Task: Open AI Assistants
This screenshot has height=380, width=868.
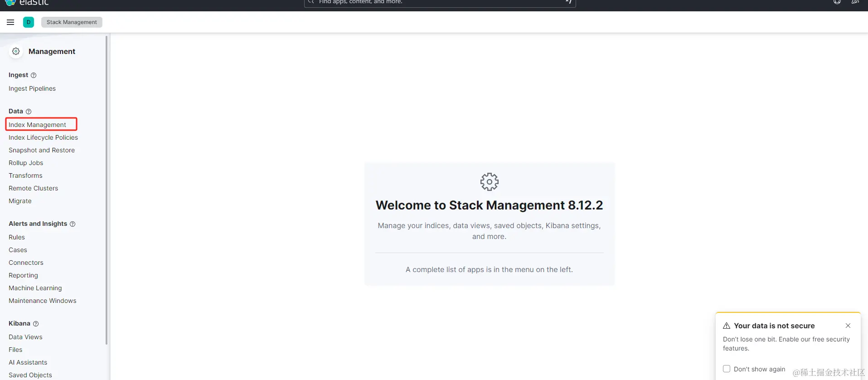Action: (x=28, y=362)
